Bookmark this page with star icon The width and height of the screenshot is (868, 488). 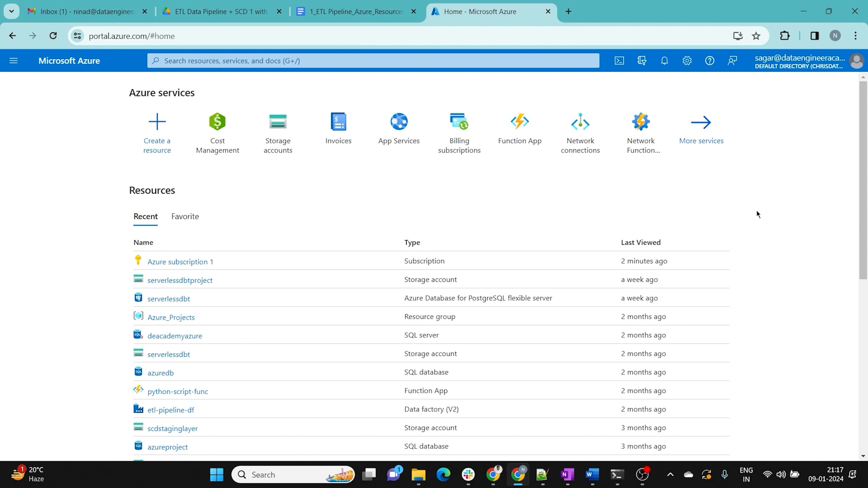[756, 36]
